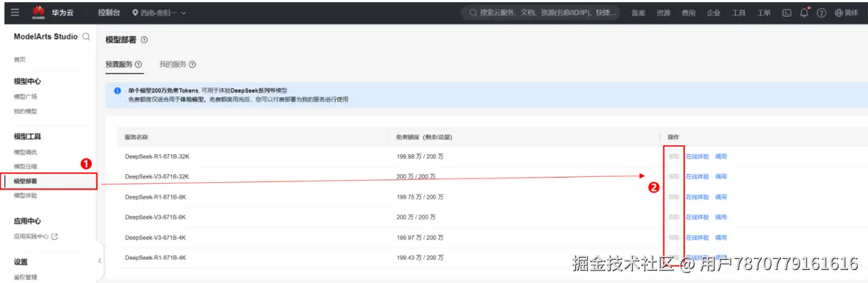Click quota value 199.43 万 / 200 万
Viewport: 868px width, 283px height.
coord(420,258)
